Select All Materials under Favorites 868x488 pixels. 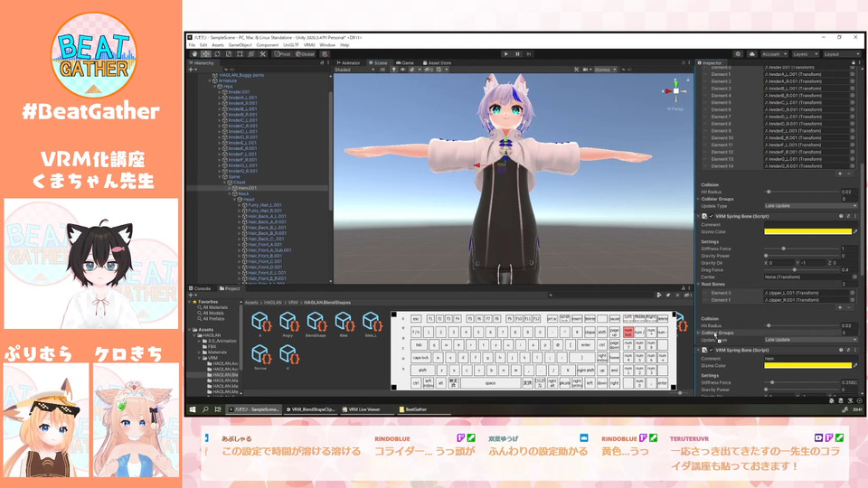(x=212, y=307)
